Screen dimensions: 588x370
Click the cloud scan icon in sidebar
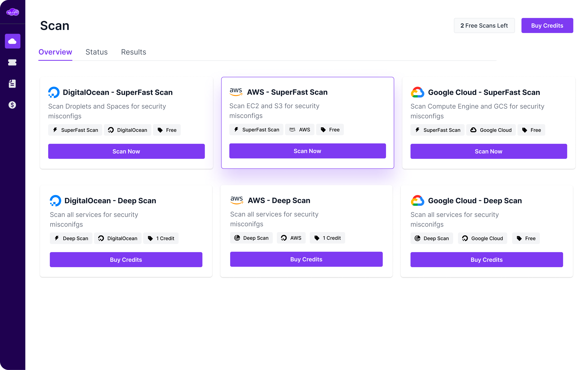tap(12, 41)
